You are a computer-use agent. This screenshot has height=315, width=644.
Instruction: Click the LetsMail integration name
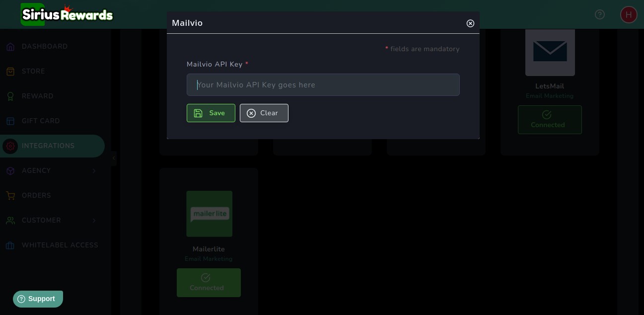[x=550, y=86]
